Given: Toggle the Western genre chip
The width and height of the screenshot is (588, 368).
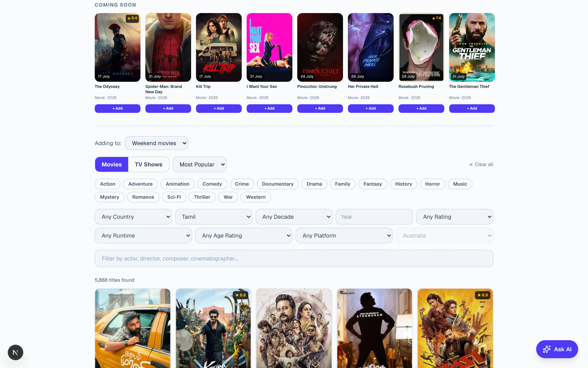Looking at the screenshot, I should [x=256, y=197].
